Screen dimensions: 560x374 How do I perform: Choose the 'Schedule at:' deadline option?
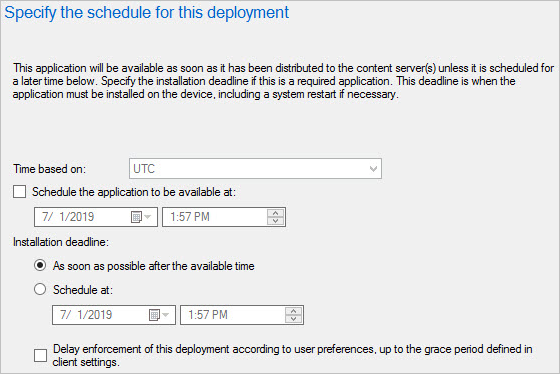click(x=40, y=289)
